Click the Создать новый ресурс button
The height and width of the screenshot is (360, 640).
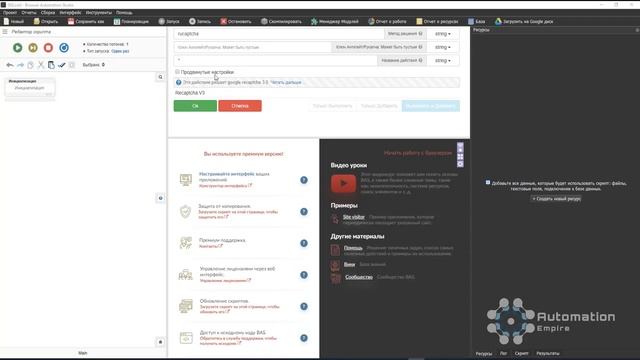pyautogui.click(x=556, y=199)
